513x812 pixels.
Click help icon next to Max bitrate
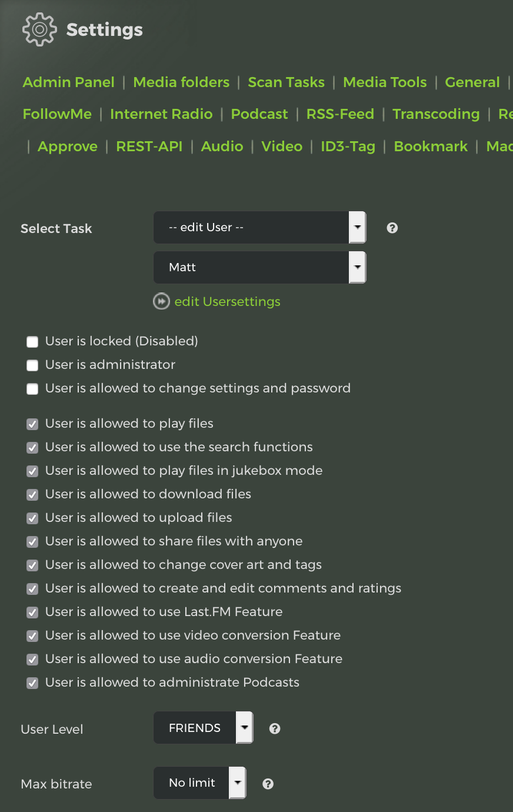point(268,784)
